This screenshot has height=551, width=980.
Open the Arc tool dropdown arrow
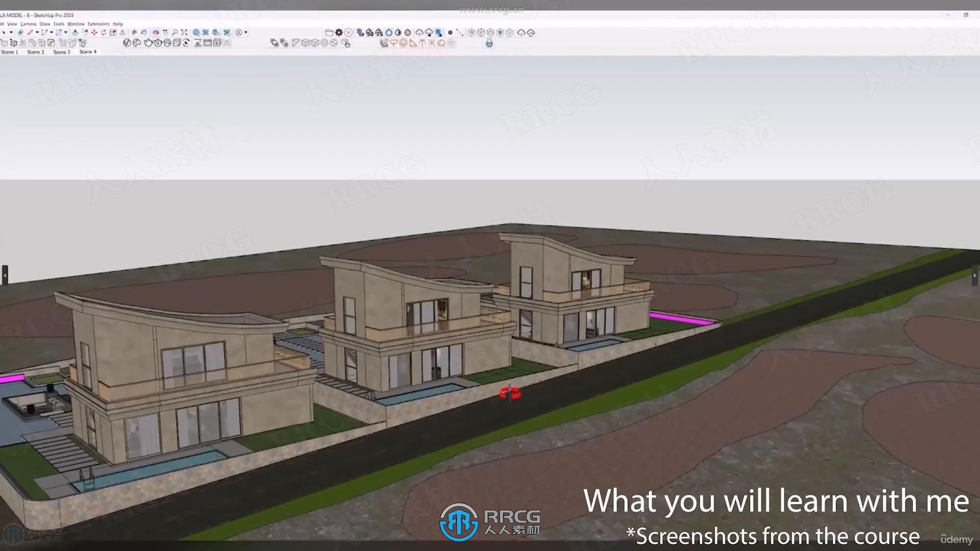[52, 32]
